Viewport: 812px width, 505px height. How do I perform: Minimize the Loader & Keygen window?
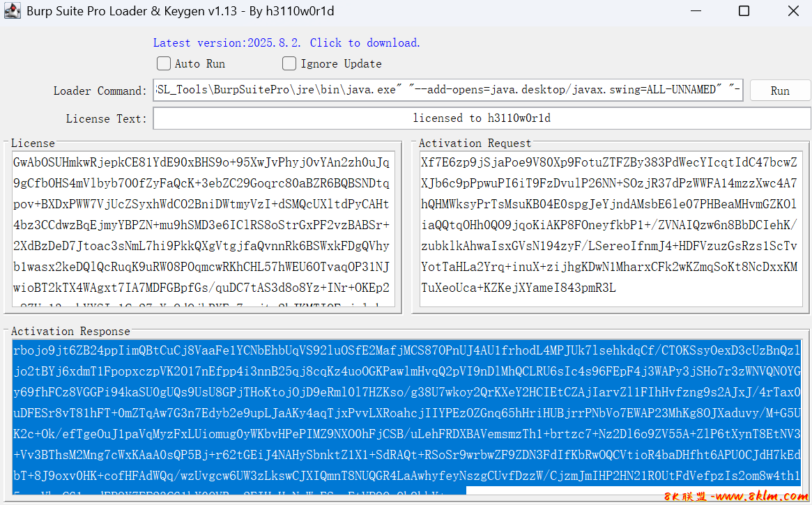click(695, 11)
